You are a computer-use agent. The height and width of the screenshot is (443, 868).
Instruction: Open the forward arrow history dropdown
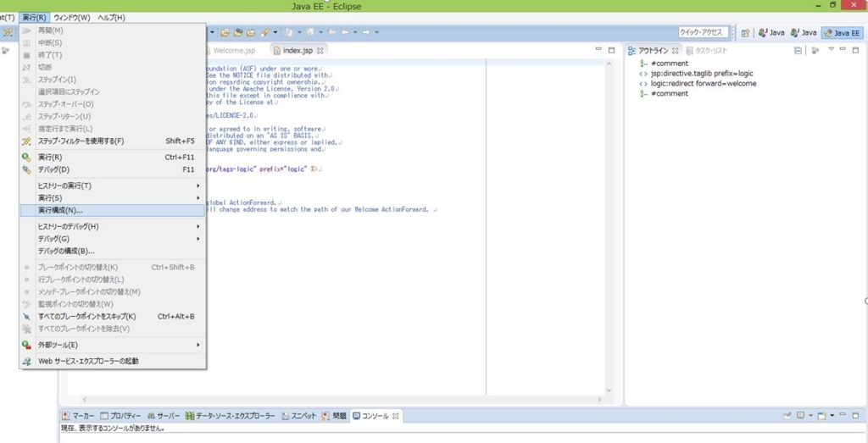[377, 33]
